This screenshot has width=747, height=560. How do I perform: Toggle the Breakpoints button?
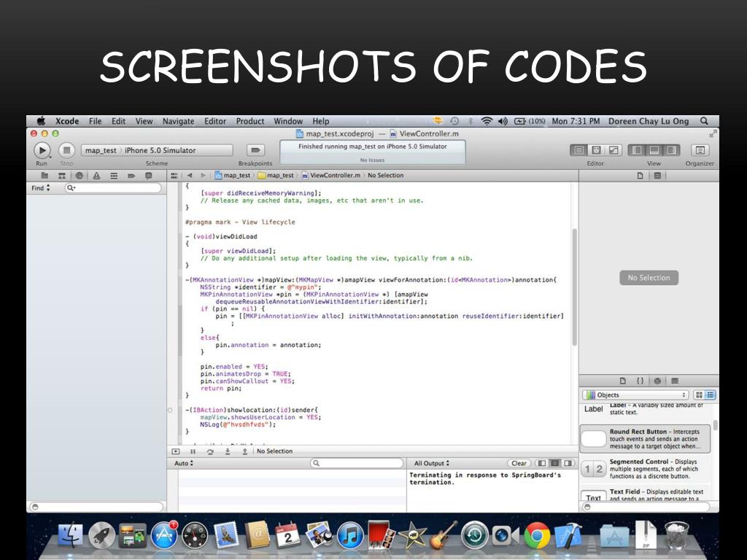[255, 150]
